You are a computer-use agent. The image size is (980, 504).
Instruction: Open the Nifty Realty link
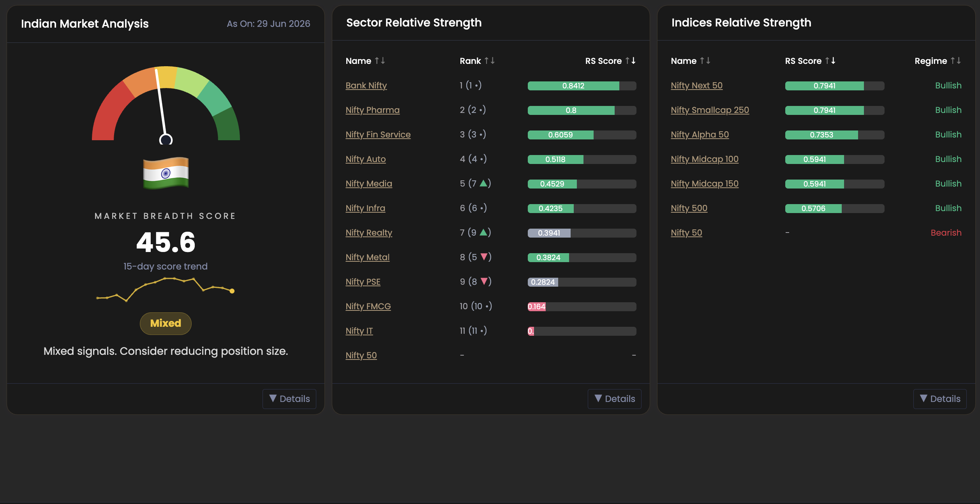tap(368, 233)
